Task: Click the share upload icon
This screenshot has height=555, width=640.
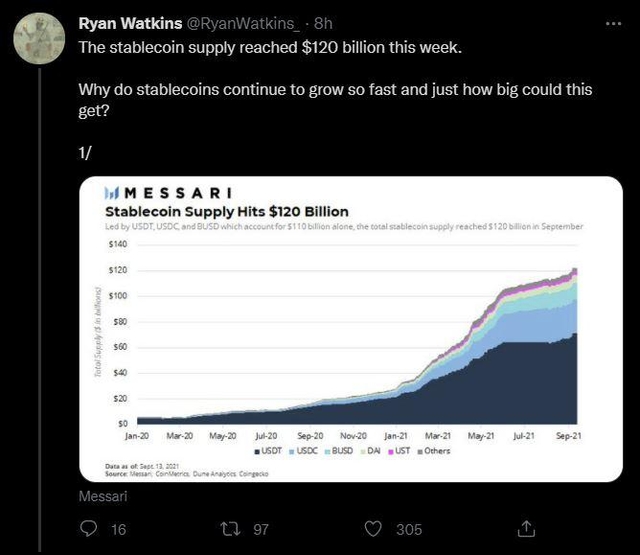Action: [x=526, y=527]
